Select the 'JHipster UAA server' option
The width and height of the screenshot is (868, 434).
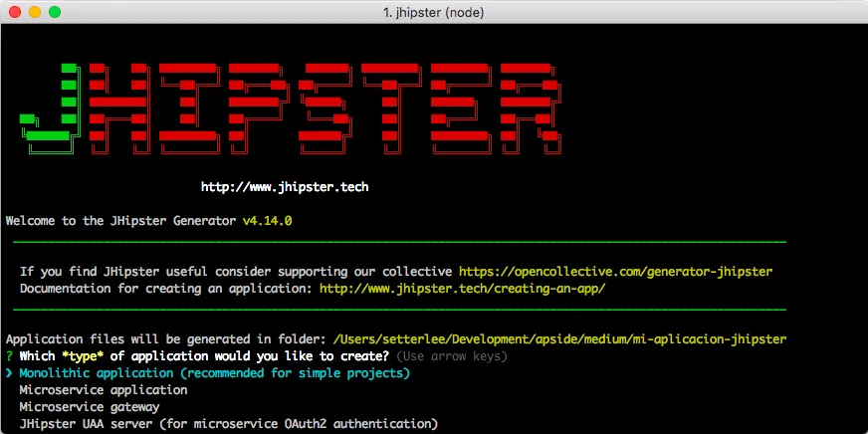tap(229, 425)
